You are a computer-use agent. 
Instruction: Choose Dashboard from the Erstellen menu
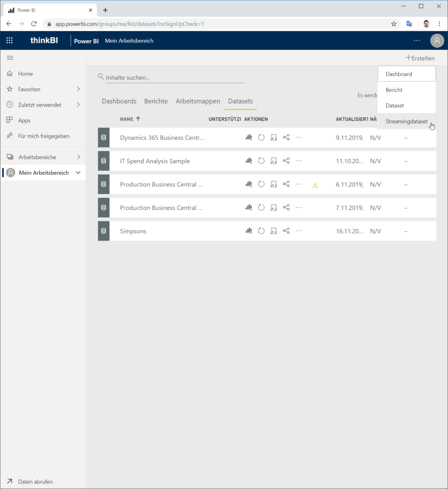pyautogui.click(x=406, y=74)
